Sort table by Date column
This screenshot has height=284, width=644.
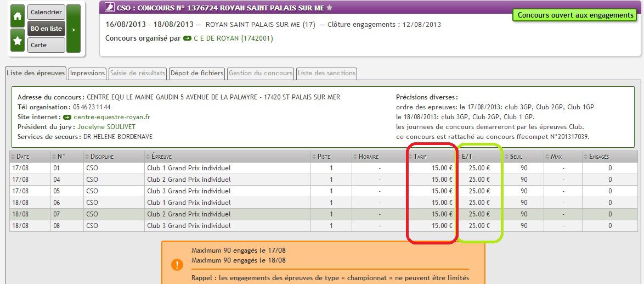(23, 157)
